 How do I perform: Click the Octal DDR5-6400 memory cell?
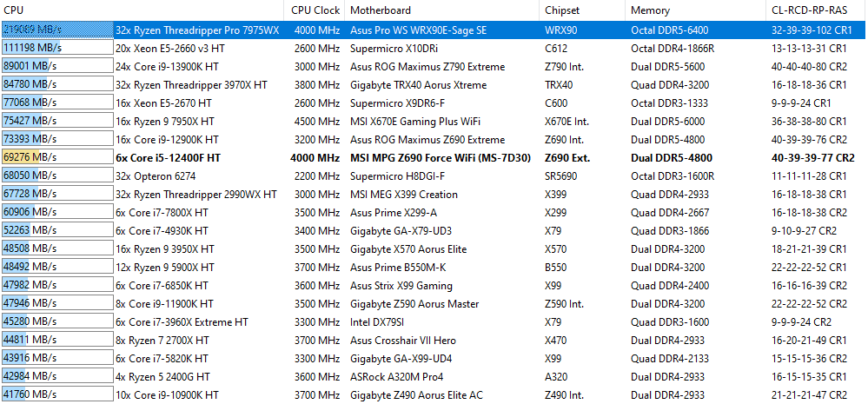670,30
